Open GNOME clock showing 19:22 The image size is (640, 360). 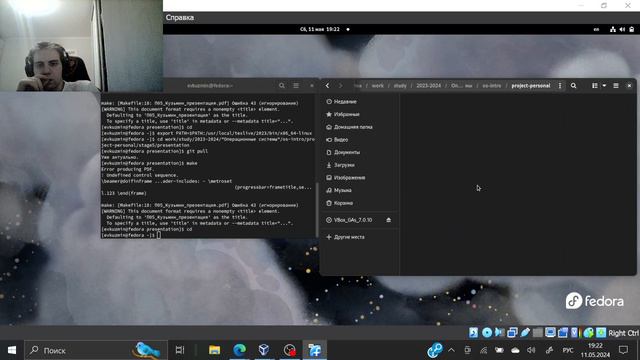[x=320, y=29]
